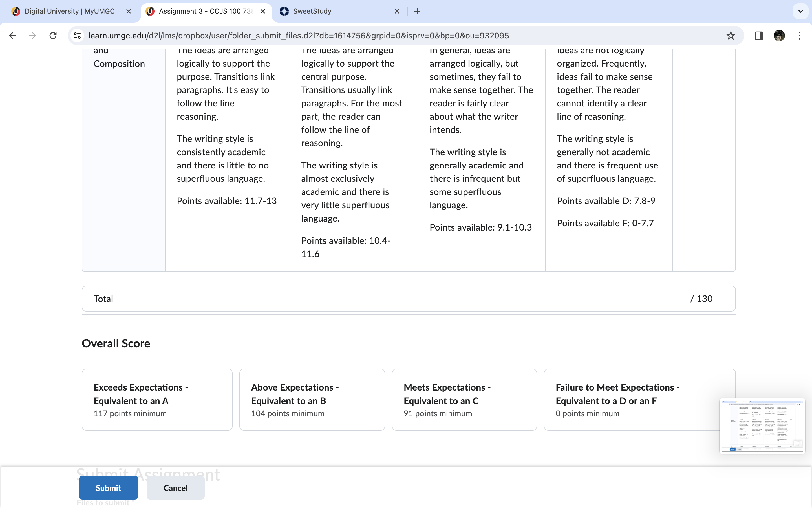View site information icon in address bar

click(78, 36)
